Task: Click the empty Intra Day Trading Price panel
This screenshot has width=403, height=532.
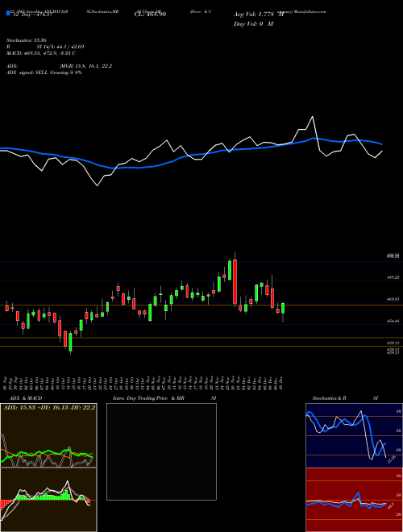Action: point(161,451)
